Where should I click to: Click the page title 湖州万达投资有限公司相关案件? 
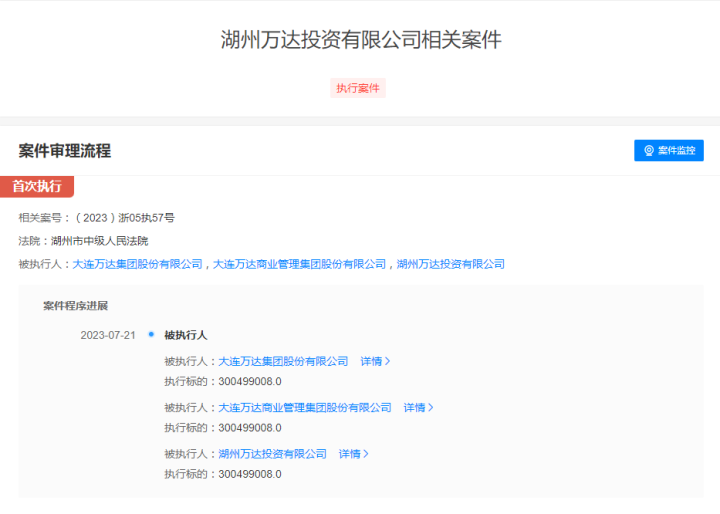[x=361, y=40]
